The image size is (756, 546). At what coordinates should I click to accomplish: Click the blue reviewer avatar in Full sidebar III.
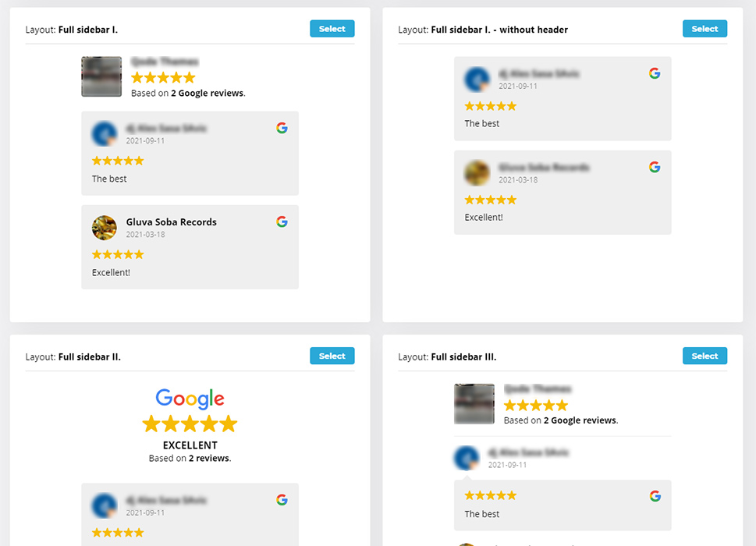(x=467, y=458)
